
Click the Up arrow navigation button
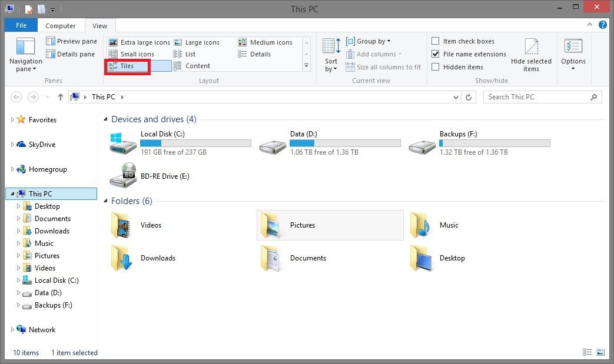coord(60,97)
